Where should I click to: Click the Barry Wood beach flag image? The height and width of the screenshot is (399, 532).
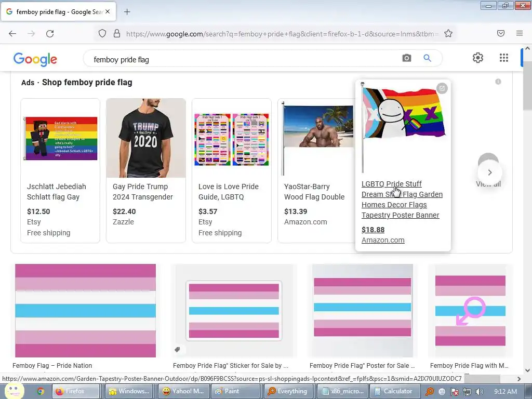[x=317, y=139]
